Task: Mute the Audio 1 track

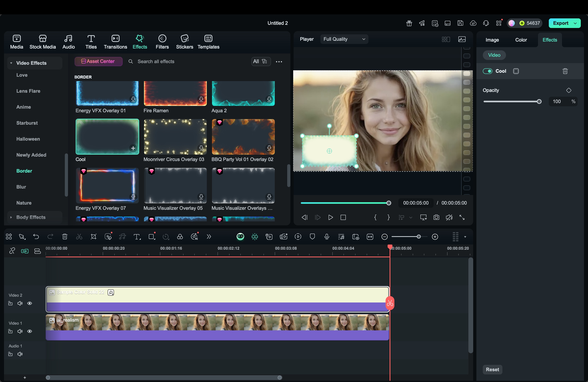Action: (x=20, y=354)
